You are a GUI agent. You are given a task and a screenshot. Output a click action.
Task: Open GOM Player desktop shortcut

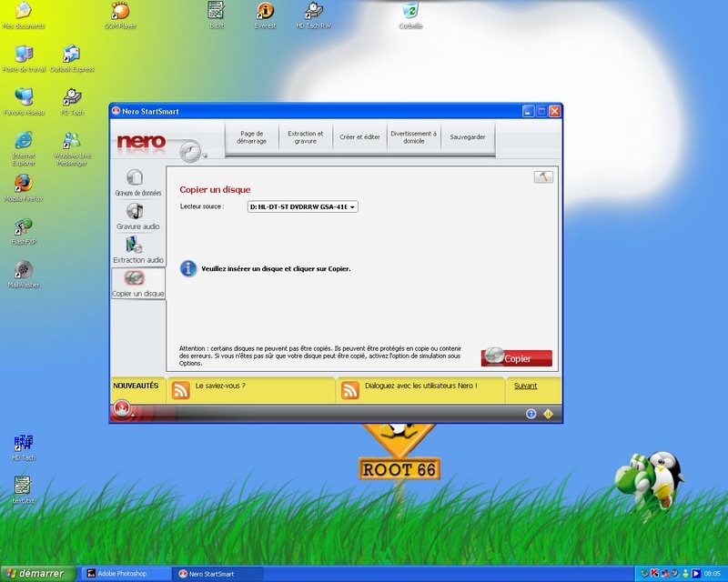pos(120,15)
